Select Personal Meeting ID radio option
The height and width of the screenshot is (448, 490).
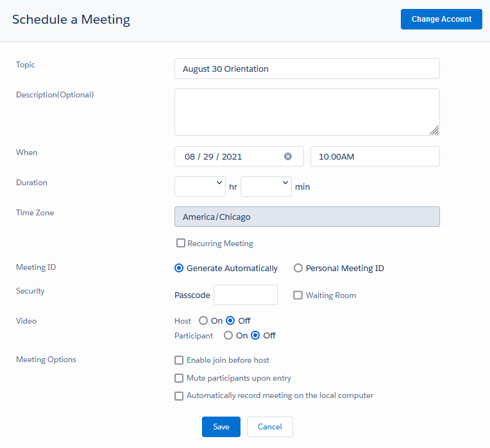coord(298,268)
